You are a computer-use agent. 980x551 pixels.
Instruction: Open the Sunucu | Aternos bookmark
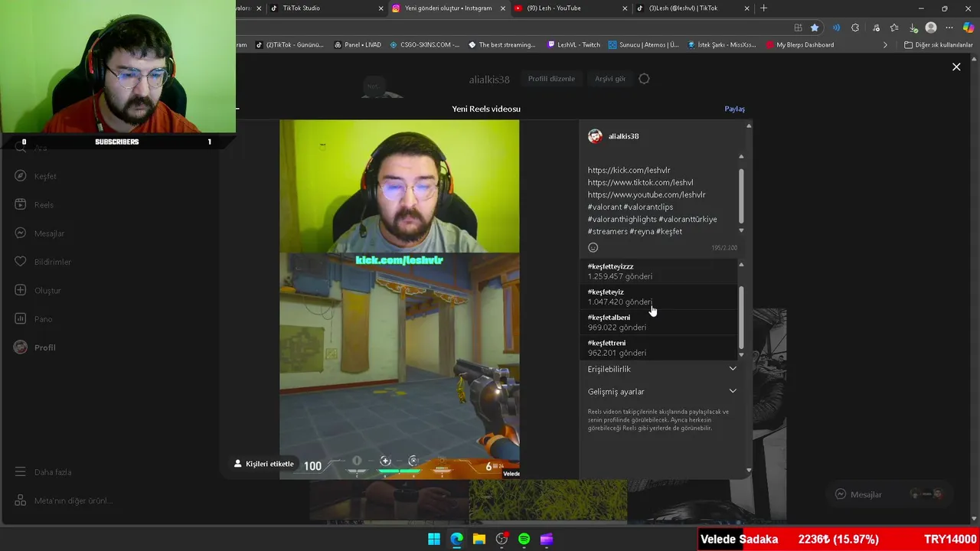pos(644,45)
